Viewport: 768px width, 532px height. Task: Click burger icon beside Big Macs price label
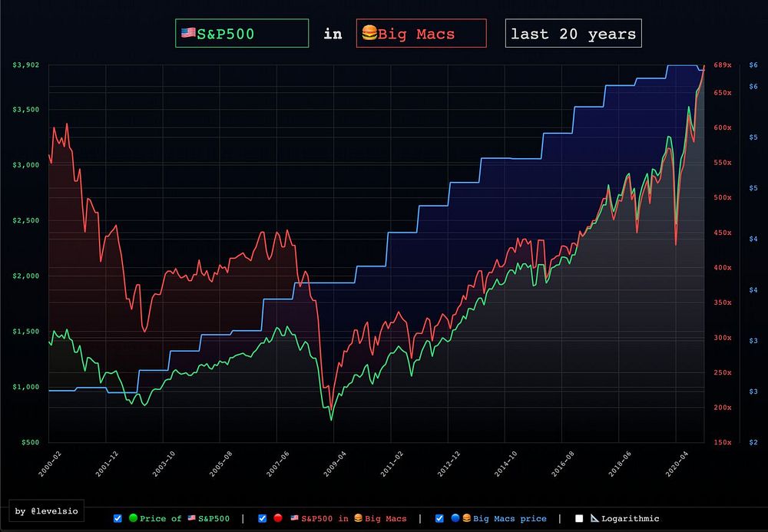(x=466, y=518)
